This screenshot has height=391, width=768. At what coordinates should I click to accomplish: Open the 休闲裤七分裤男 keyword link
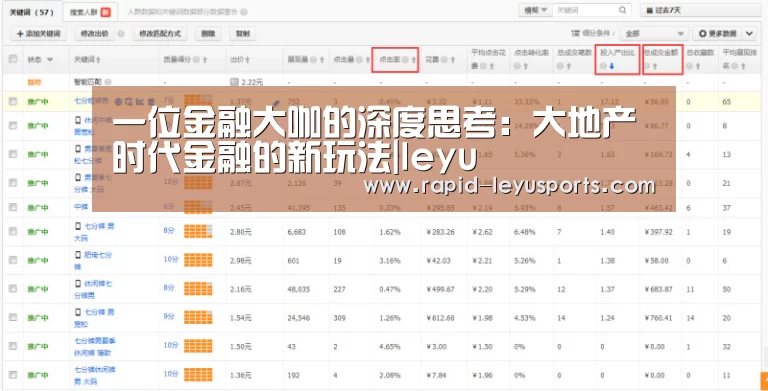93,289
